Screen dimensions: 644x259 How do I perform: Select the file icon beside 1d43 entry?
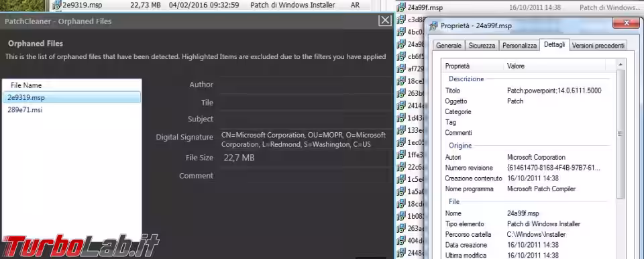point(401,118)
